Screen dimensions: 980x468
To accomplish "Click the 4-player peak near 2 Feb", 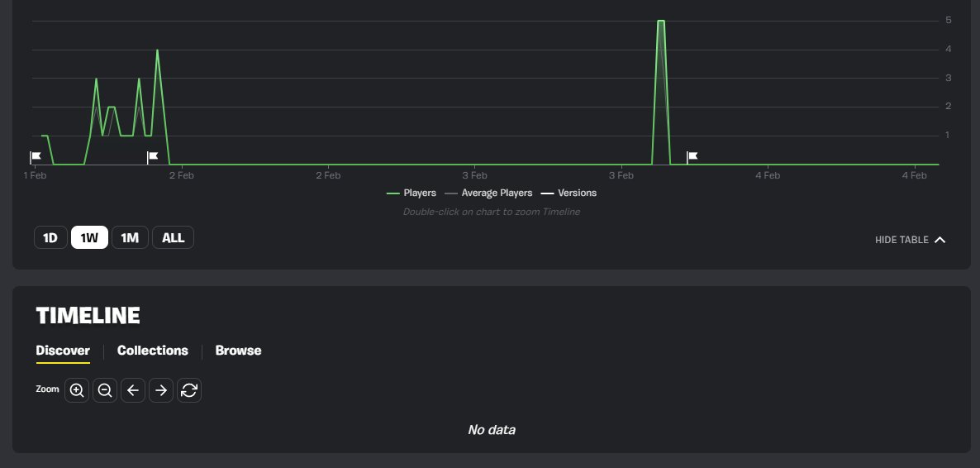I will [157, 50].
